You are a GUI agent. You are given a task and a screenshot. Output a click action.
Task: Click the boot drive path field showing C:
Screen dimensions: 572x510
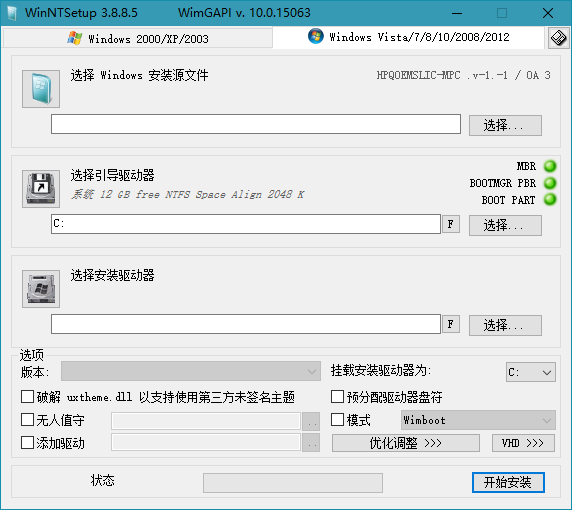pos(246,224)
